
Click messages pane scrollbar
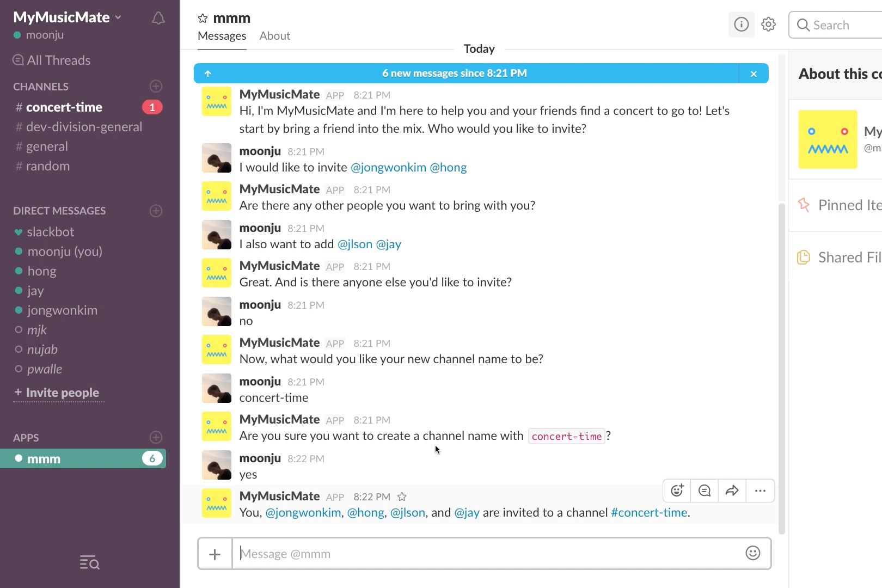782,367
